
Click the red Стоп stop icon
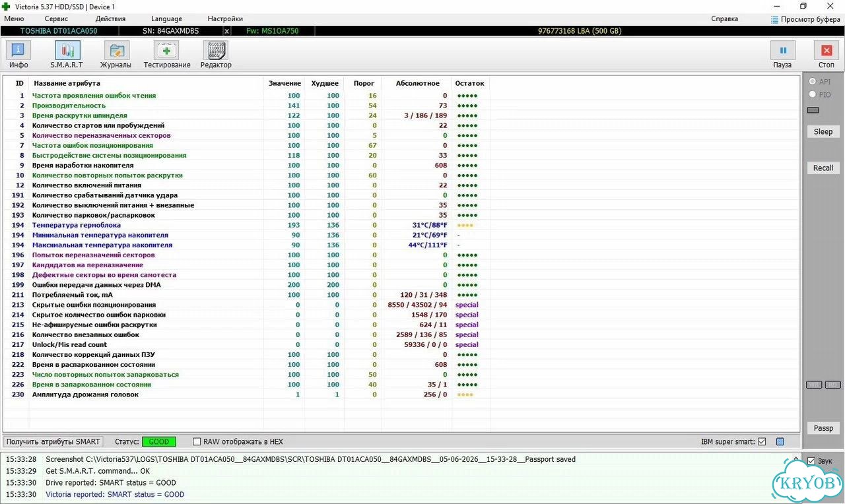click(x=826, y=50)
